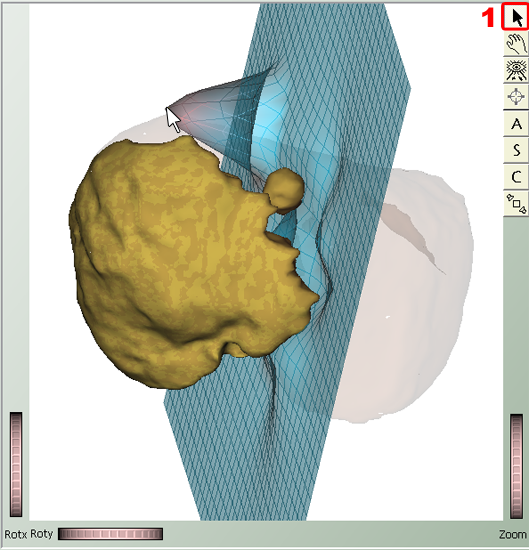
Task: Click the Roty horizontal thumbwheel
Action: click(x=110, y=534)
